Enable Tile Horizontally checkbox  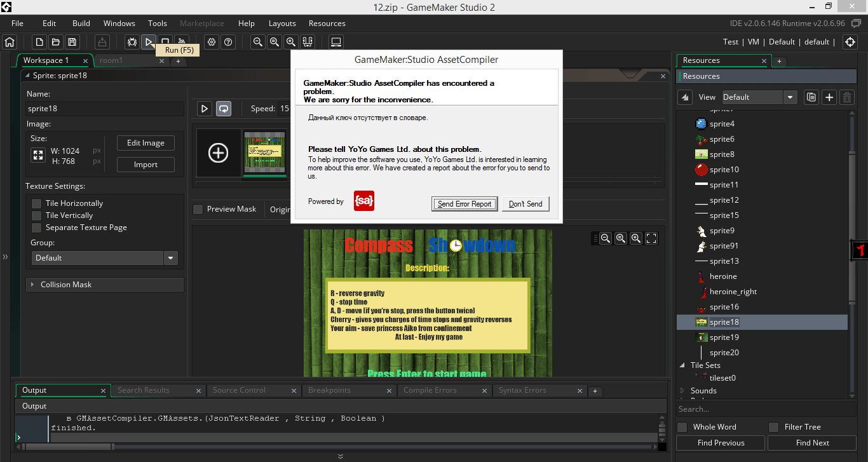pyautogui.click(x=36, y=203)
